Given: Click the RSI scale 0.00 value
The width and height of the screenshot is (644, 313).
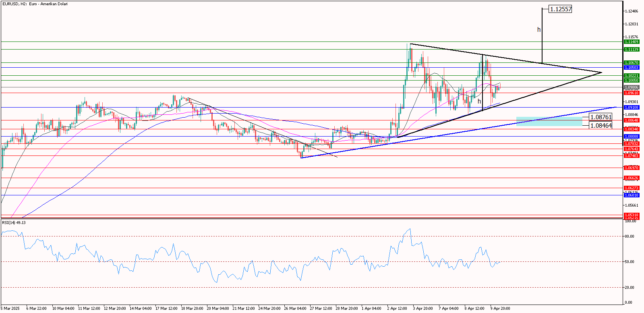Looking at the screenshot, I should [628, 303].
